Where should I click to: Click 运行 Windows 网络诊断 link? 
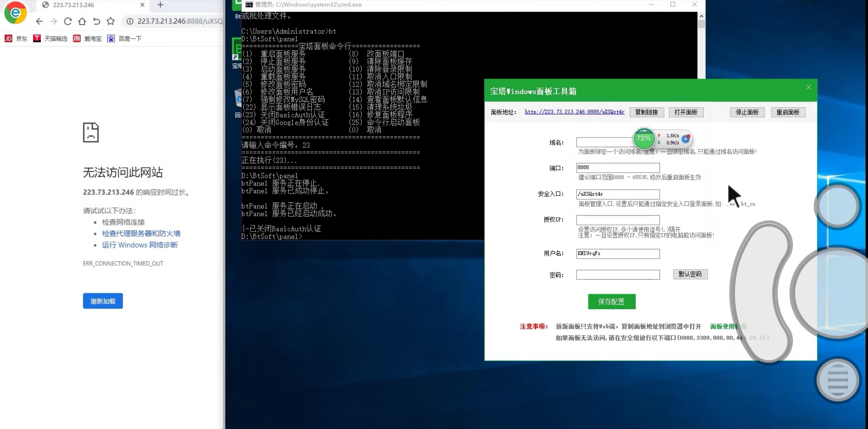tap(140, 245)
